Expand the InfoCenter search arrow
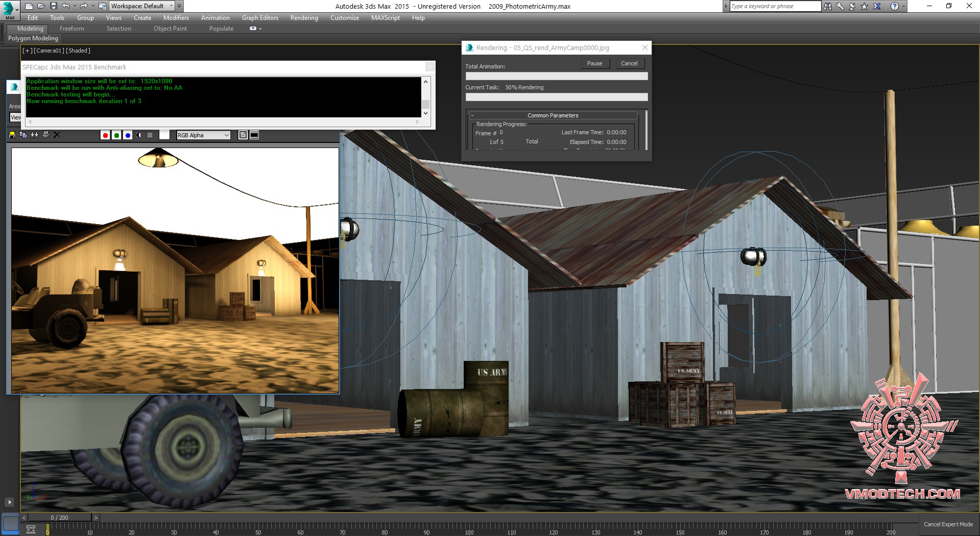This screenshot has width=980, height=536. [x=726, y=6]
